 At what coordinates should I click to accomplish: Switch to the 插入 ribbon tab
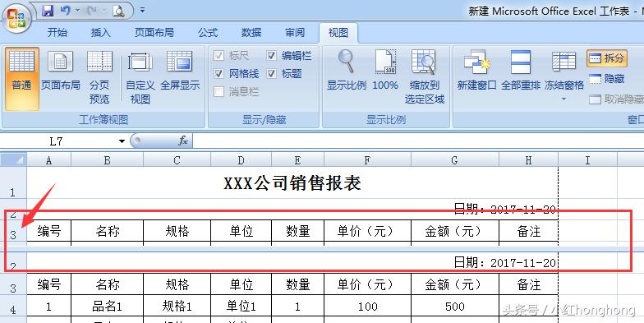(100, 33)
